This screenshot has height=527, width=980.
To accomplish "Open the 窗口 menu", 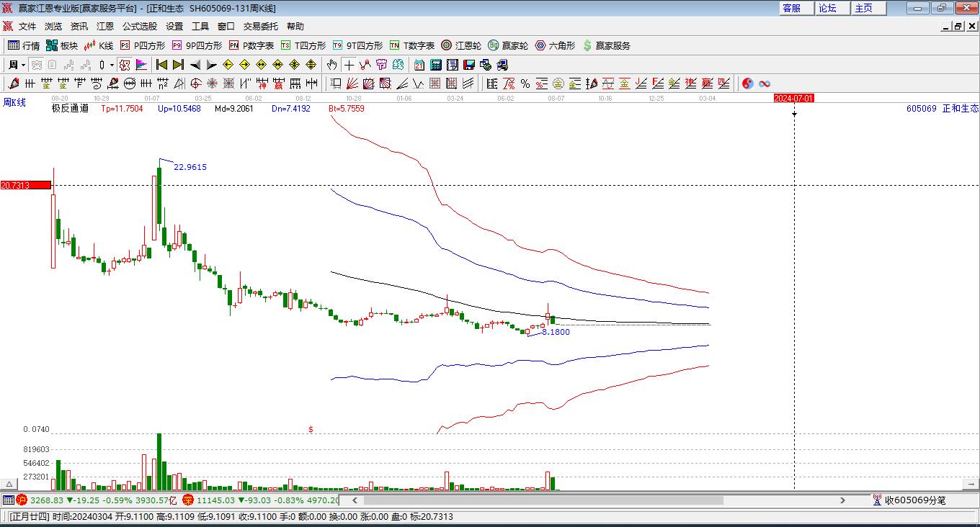I will (x=226, y=26).
